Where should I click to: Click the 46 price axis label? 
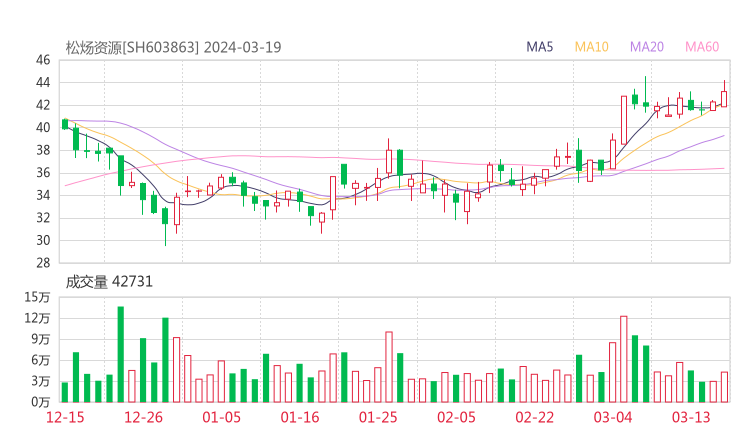(x=43, y=60)
